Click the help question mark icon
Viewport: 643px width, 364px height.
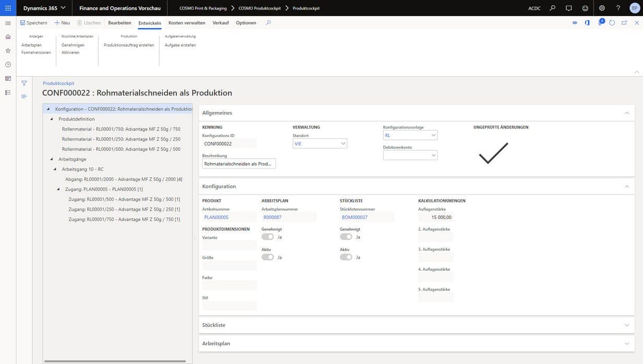point(618,8)
